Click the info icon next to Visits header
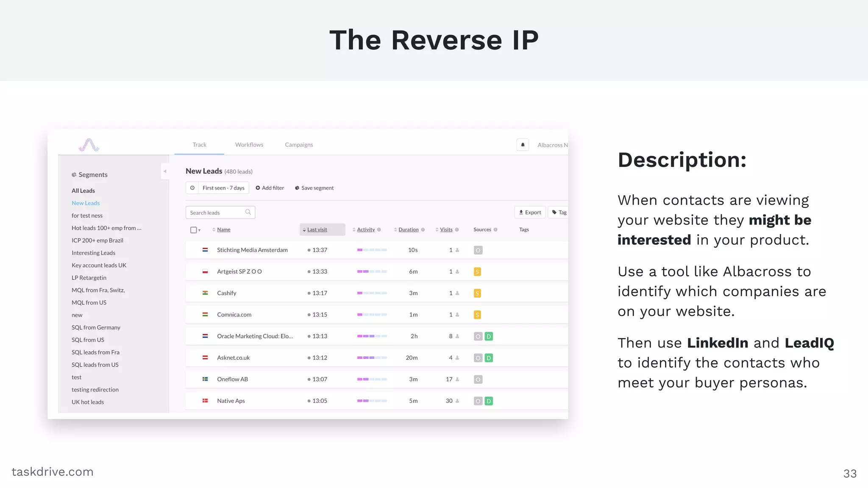Viewport: 868px width, 488px height. 457,230
